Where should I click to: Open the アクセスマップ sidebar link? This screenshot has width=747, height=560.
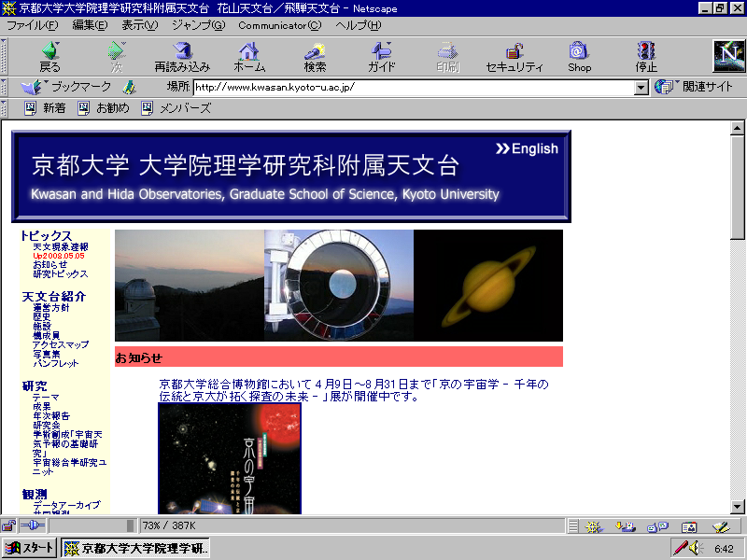click(61, 344)
